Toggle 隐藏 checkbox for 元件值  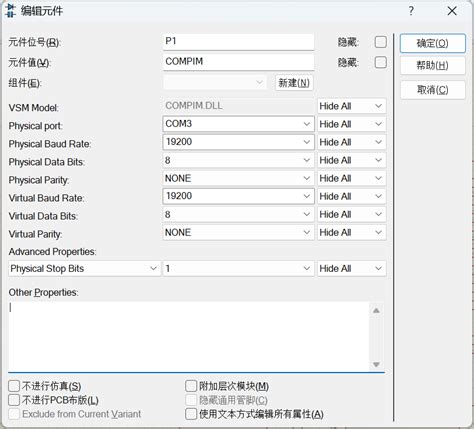[381, 62]
